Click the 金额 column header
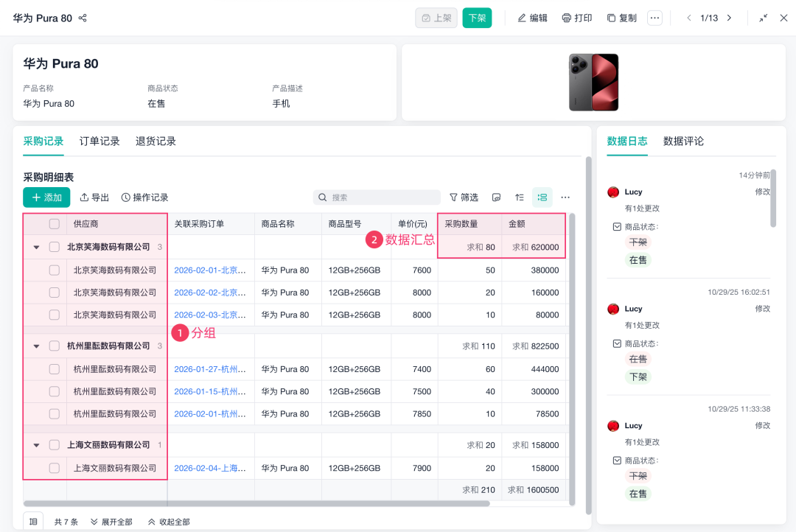 click(x=534, y=224)
